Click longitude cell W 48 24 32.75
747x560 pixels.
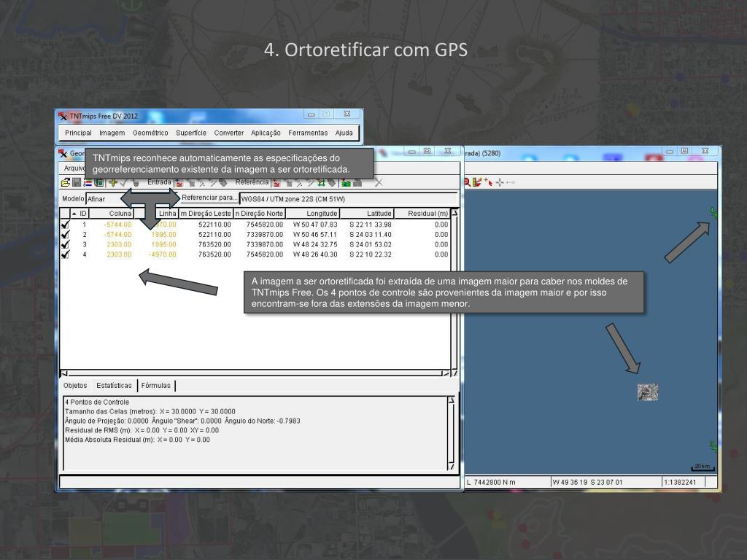click(315, 245)
